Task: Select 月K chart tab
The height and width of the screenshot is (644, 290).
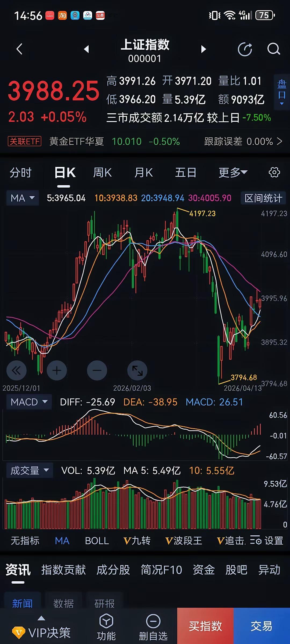Action: coord(144,173)
